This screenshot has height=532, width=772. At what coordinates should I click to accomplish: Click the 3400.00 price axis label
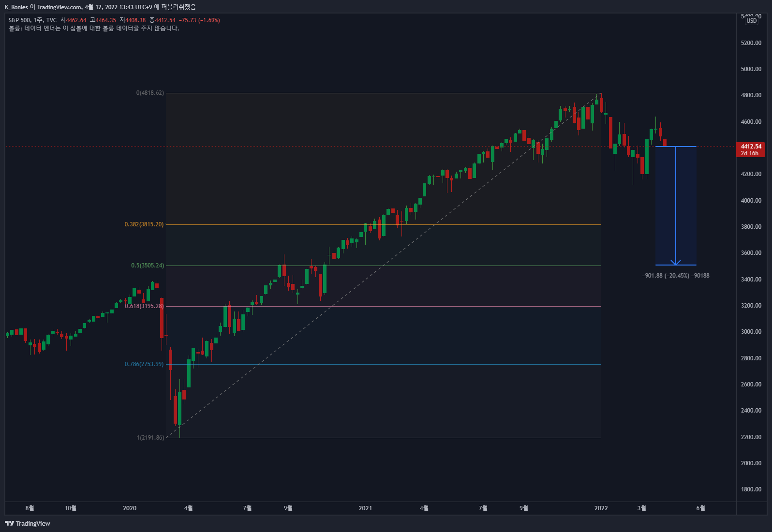point(751,280)
